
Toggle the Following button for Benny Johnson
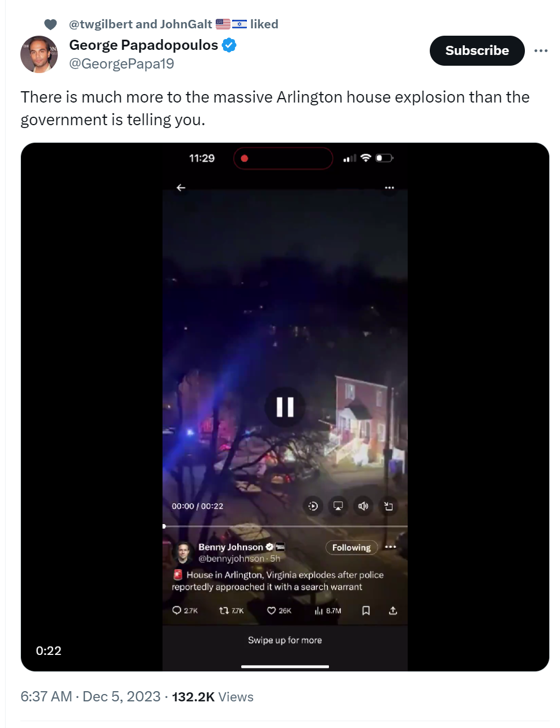(351, 547)
